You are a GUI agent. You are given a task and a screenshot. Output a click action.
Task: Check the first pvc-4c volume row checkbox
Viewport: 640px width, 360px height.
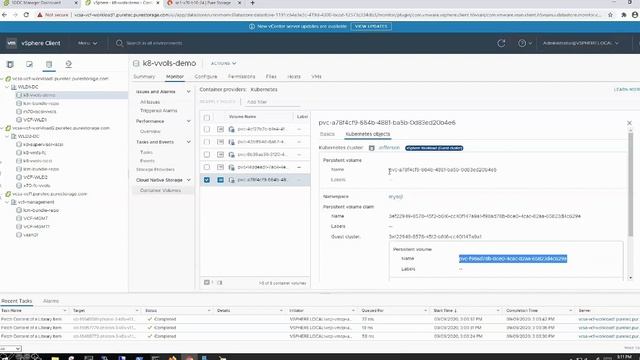point(207,129)
